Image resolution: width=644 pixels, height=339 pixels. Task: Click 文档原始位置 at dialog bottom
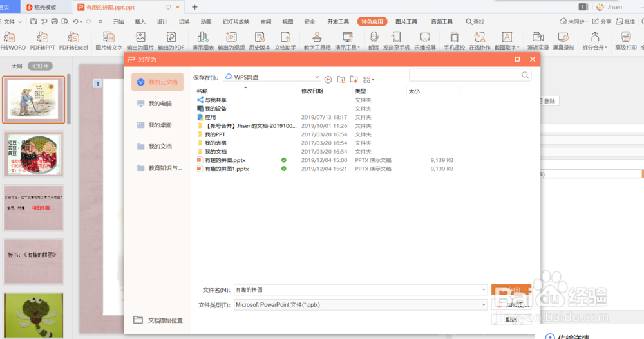pos(158,320)
